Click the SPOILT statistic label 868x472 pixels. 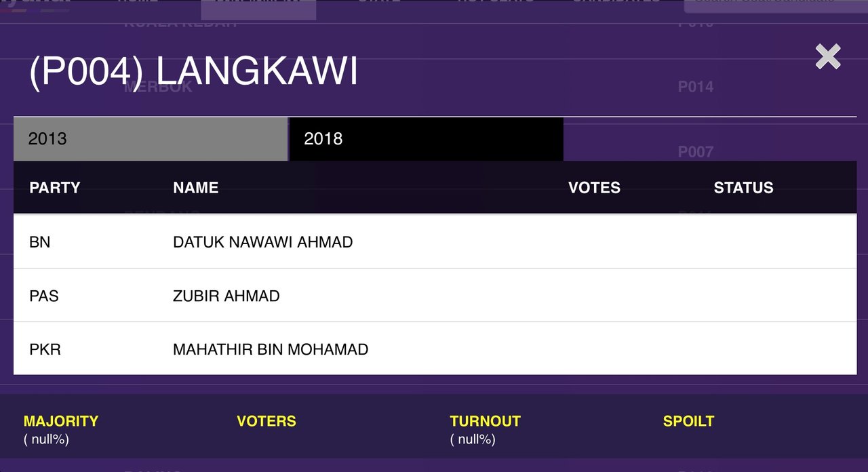click(x=688, y=421)
